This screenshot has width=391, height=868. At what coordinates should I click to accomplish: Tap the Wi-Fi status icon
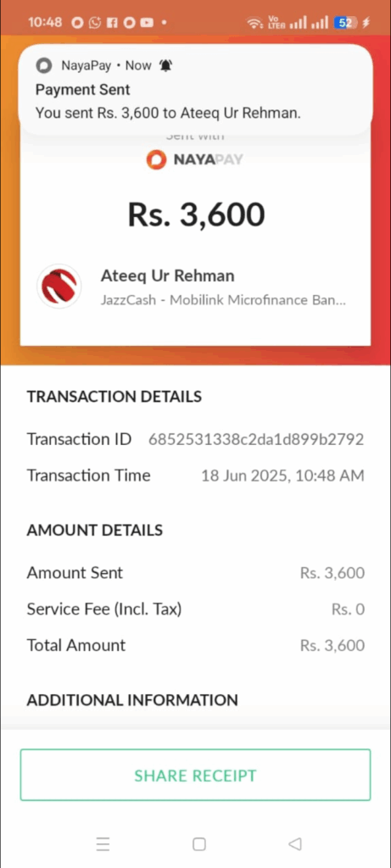click(x=254, y=23)
